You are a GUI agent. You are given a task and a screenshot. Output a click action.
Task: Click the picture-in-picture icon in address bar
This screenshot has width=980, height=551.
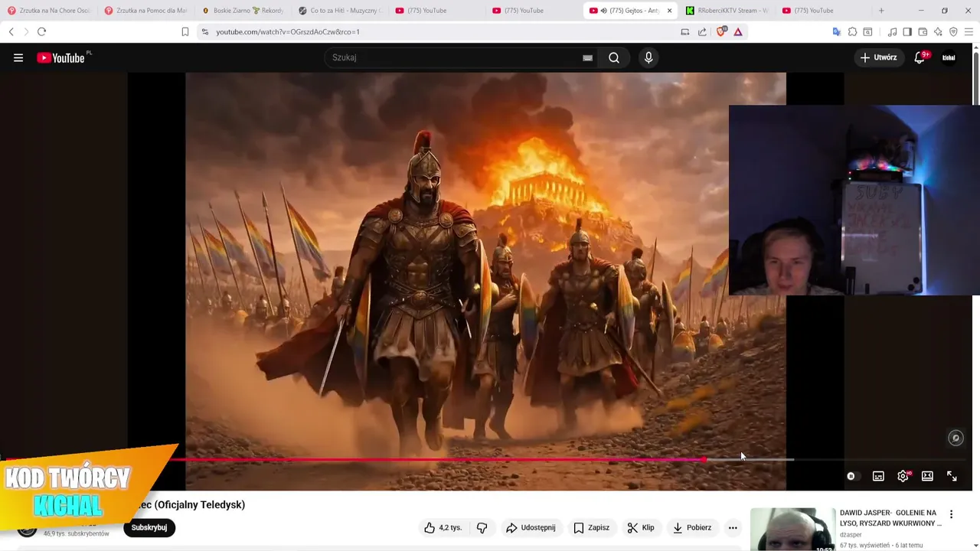(685, 31)
